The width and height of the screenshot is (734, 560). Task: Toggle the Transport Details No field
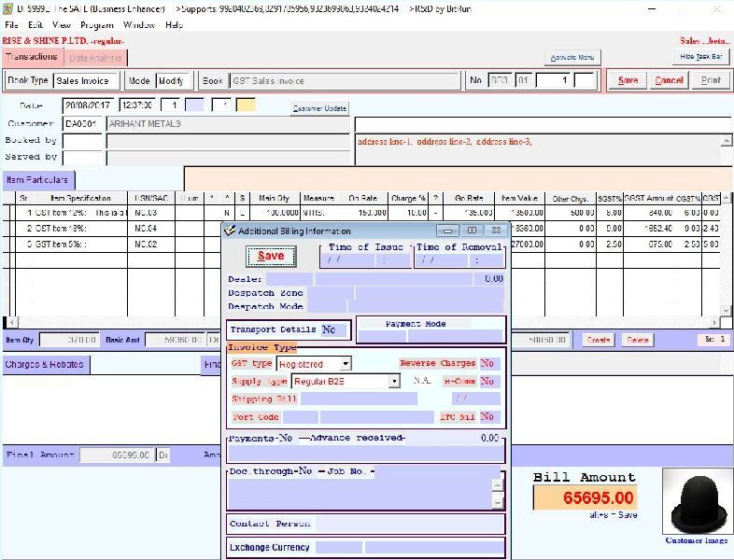(332, 329)
